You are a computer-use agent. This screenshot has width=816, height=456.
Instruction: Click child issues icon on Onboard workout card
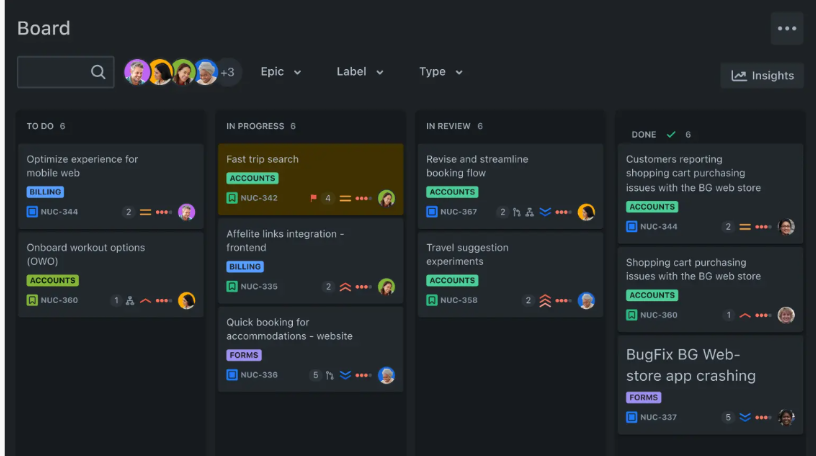point(130,300)
